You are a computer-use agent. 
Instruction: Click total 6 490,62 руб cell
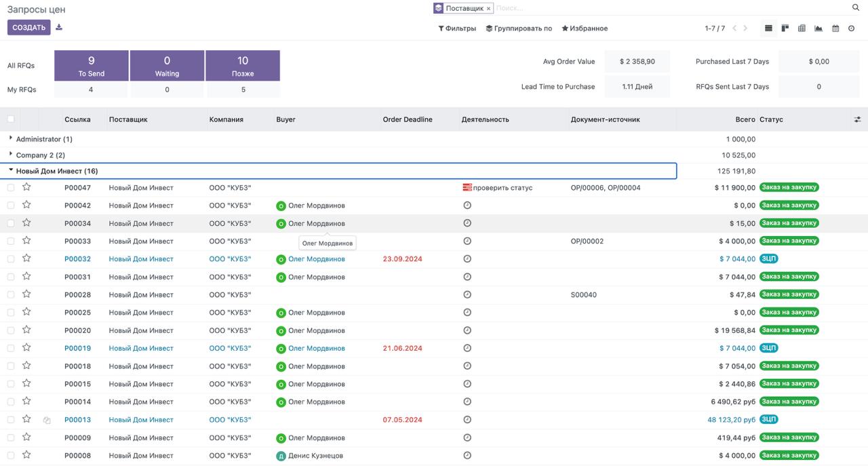tap(733, 402)
